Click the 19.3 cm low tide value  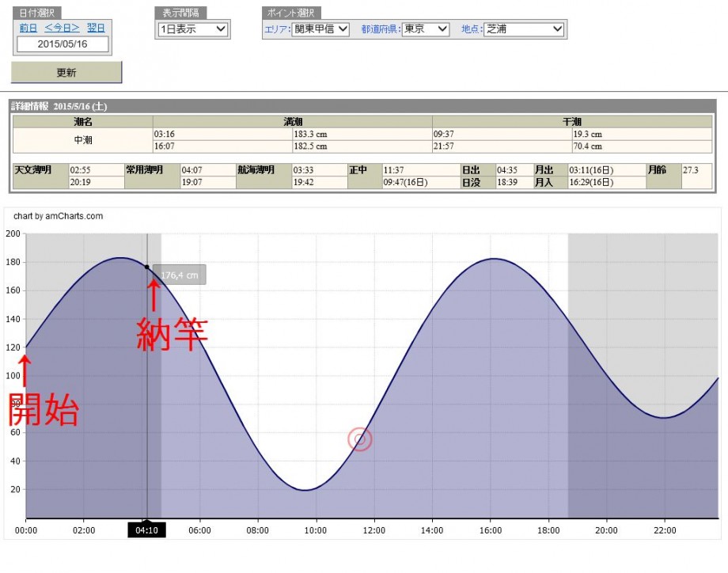tap(587, 135)
